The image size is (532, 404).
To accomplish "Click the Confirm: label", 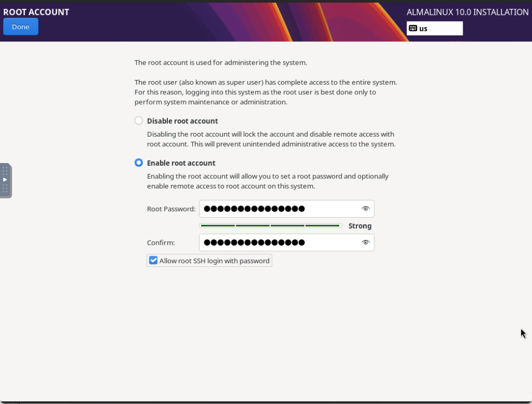I will point(161,243).
